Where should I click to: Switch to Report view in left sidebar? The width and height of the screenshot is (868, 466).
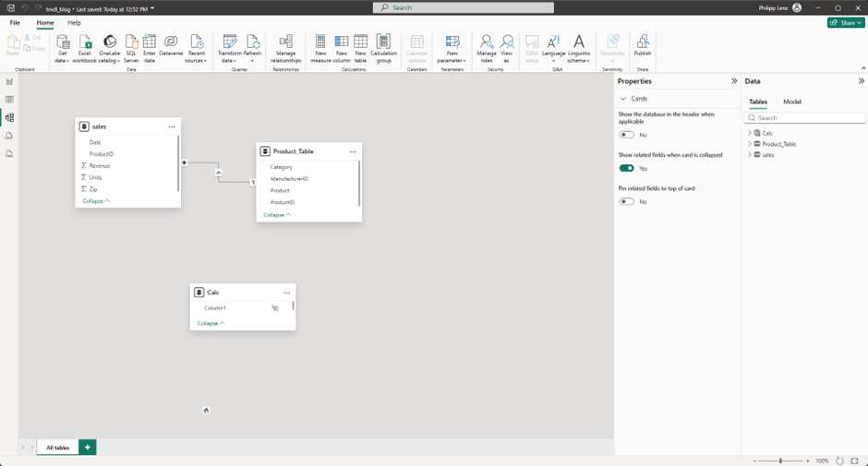(x=9, y=82)
